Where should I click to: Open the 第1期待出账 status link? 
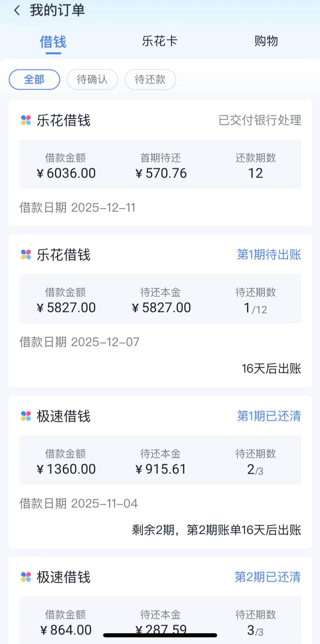tap(269, 255)
